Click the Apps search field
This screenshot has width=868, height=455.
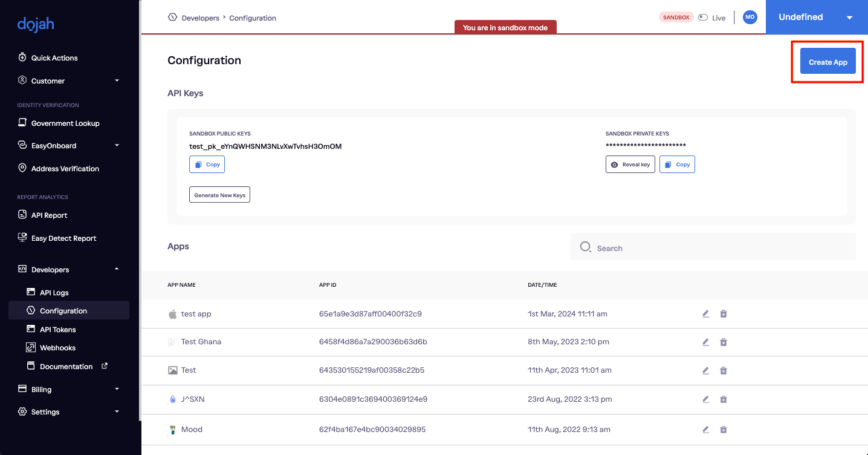pyautogui.click(x=713, y=247)
